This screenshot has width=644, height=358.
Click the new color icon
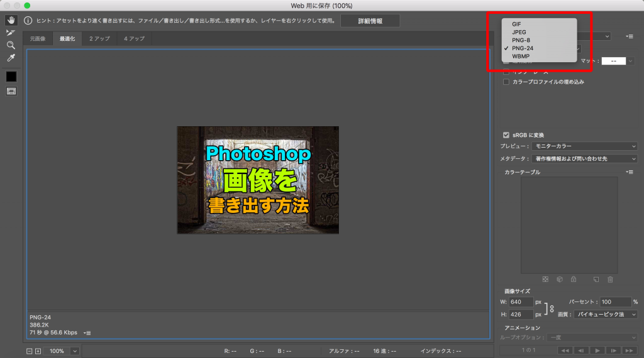click(596, 279)
